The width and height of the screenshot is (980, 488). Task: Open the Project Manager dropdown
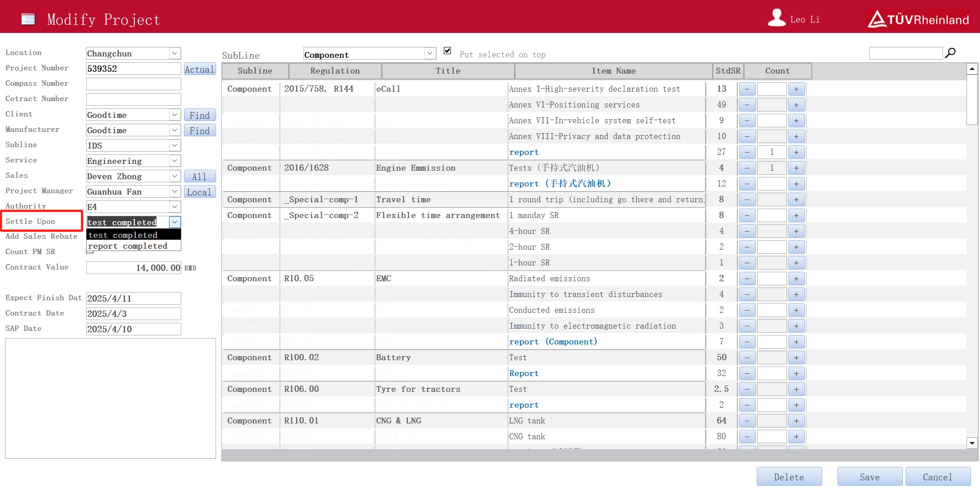point(175,191)
